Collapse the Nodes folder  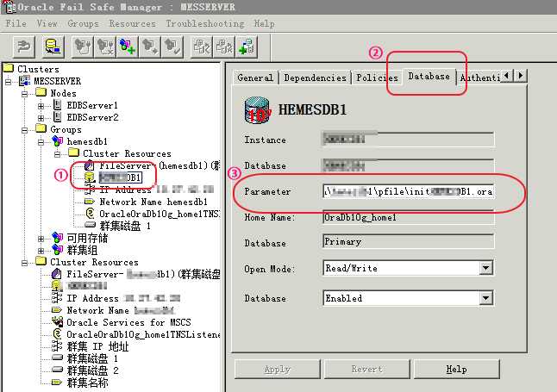tap(24, 94)
